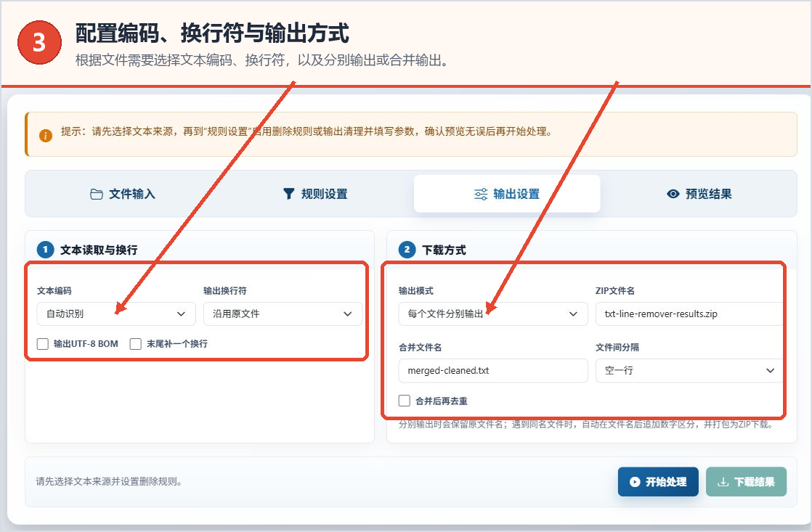812x532 pixels.
Task: Switch to the 规则设置 tab
Action: coord(315,194)
